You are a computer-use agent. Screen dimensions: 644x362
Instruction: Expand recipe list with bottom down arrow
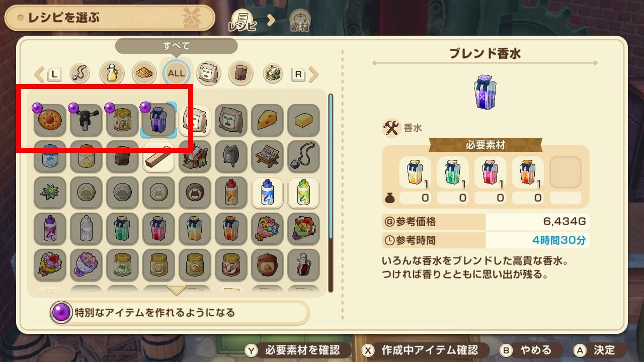[x=177, y=291]
